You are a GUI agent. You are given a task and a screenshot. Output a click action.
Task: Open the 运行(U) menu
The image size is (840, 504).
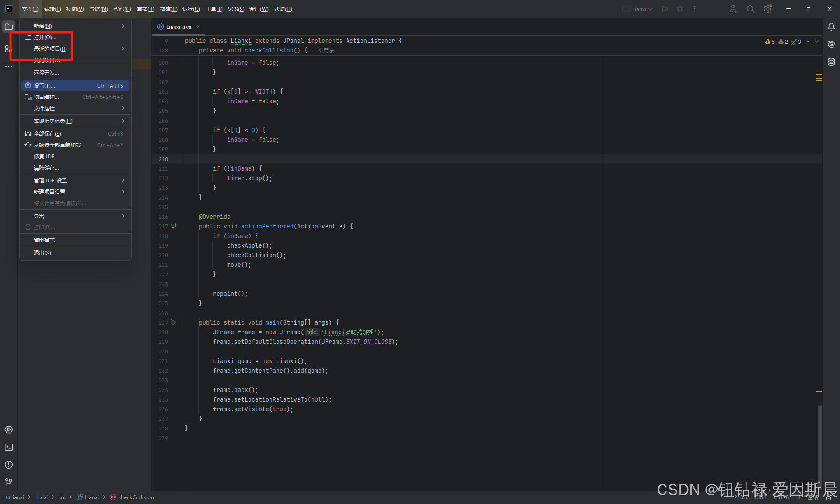click(191, 9)
